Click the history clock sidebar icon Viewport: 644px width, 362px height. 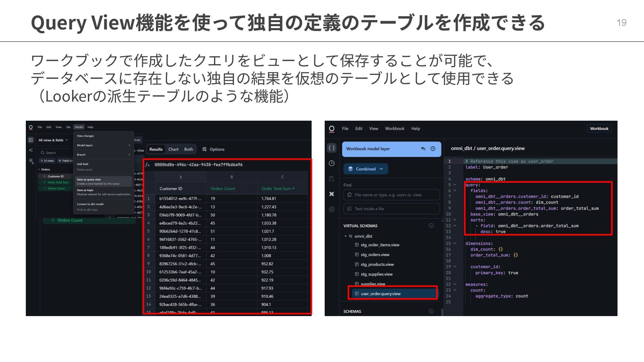(x=331, y=163)
